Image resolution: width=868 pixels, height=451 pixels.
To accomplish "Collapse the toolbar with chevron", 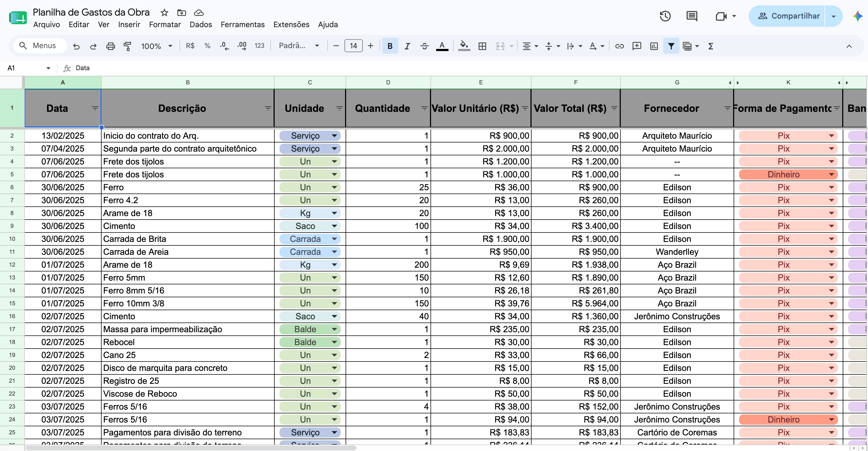I will coord(849,46).
